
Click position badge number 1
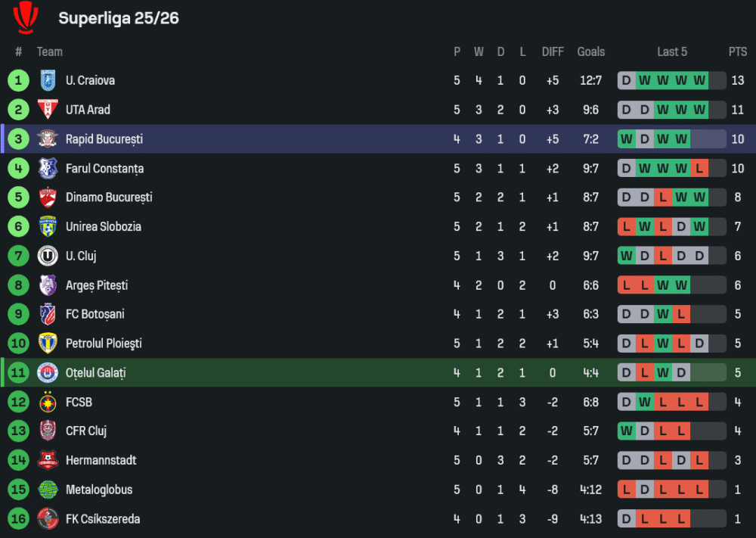pos(18,80)
